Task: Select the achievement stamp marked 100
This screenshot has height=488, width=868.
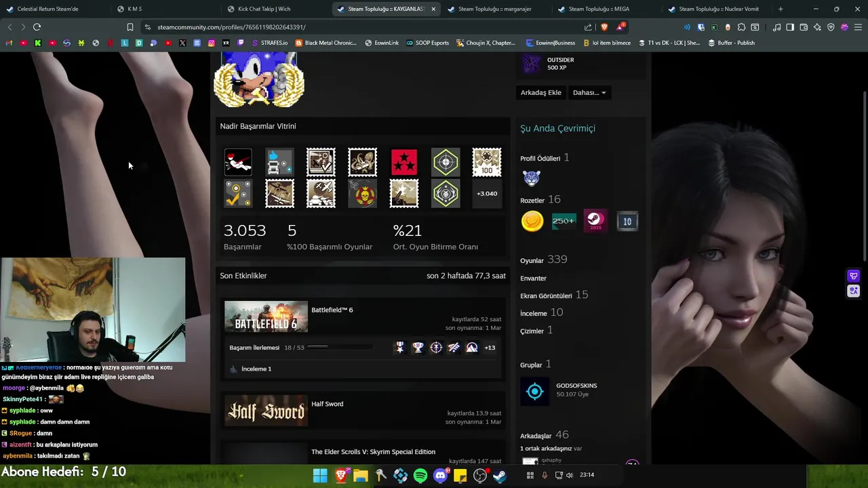Action: 487,162
